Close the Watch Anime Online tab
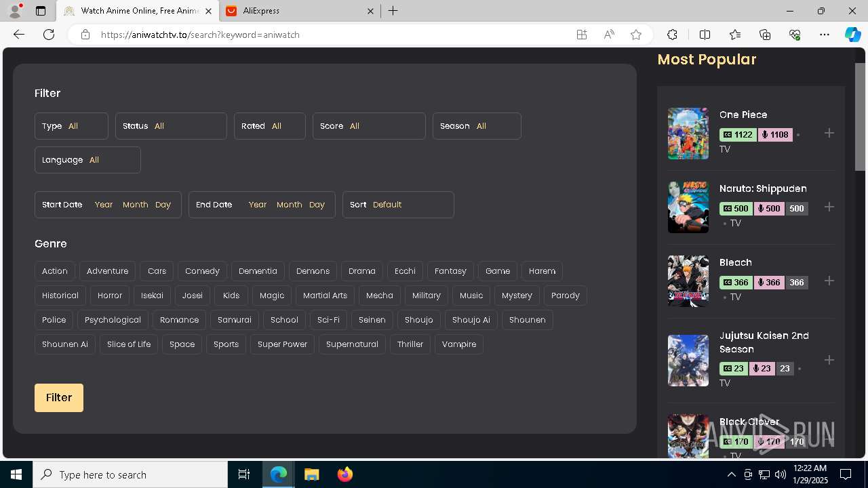 click(208, 11)
